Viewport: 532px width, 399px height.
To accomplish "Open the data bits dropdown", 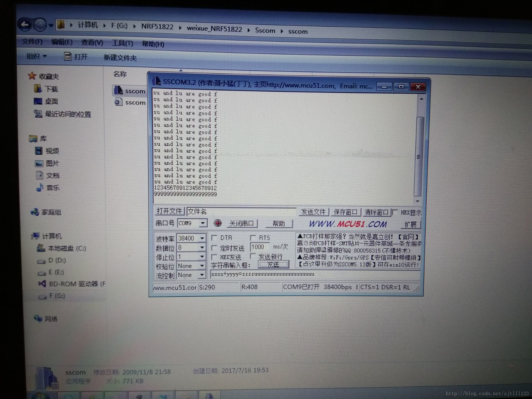I will 202,247.
